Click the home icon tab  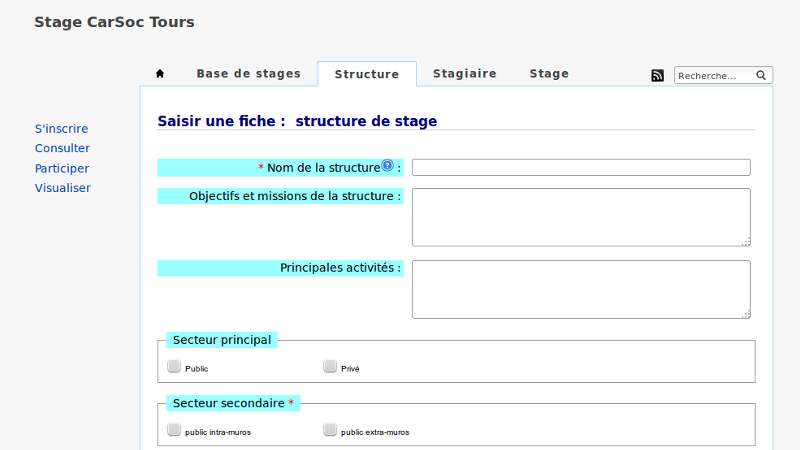point(160,74)
